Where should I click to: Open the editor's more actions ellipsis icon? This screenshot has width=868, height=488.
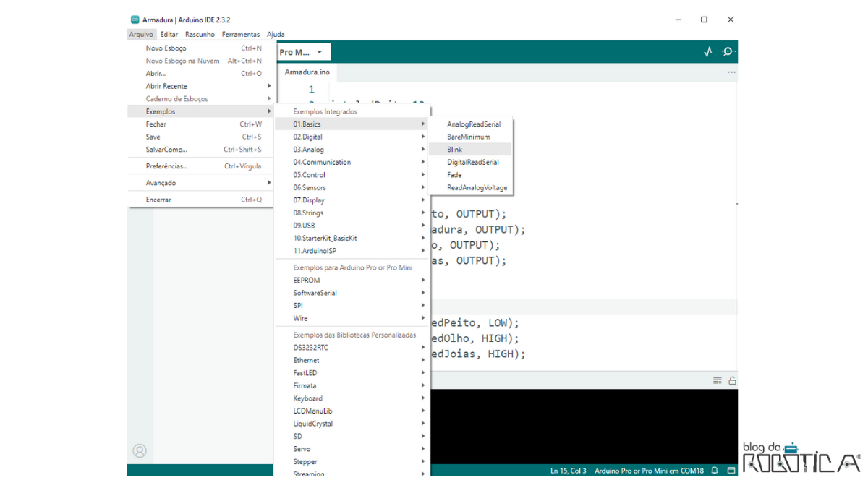(731, 72)
